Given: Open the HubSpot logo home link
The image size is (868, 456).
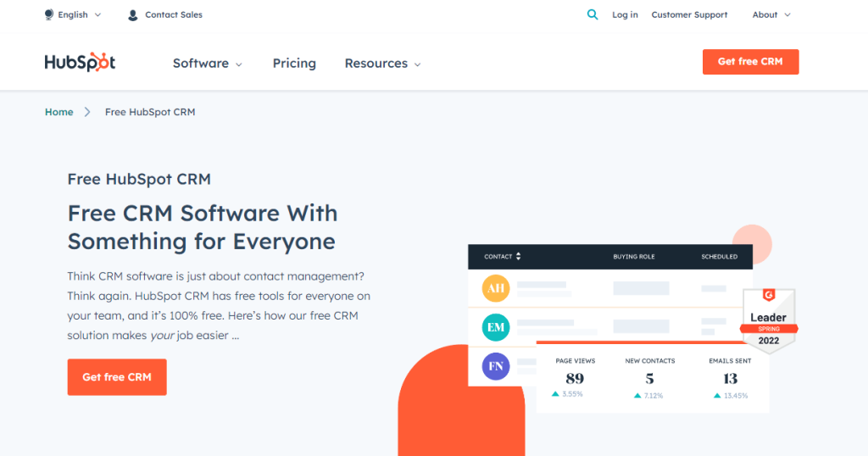Looking at the screenshot, I should coord(80,63).
